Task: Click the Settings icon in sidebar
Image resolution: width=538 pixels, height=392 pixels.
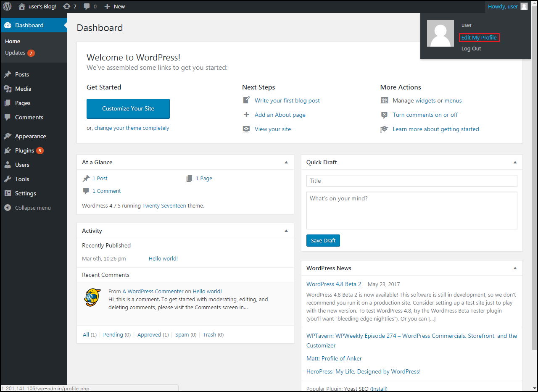Action: pyautogui.click(x=8, y=193)
